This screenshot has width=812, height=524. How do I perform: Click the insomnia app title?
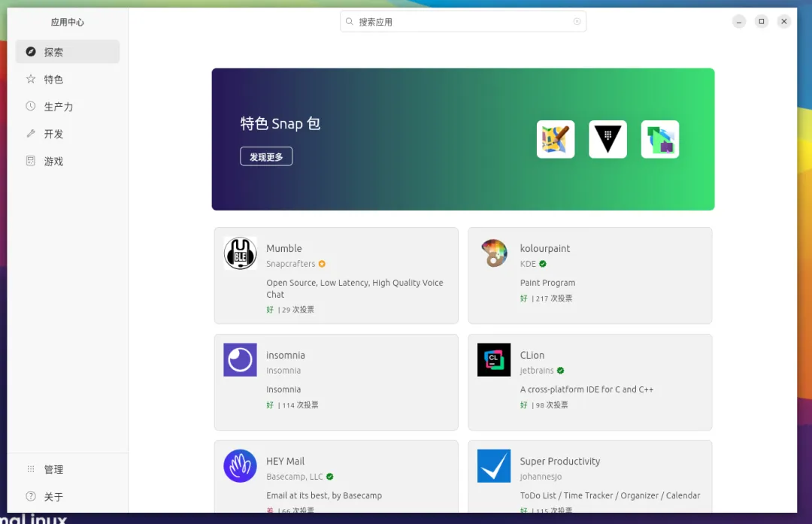point(286,355)
